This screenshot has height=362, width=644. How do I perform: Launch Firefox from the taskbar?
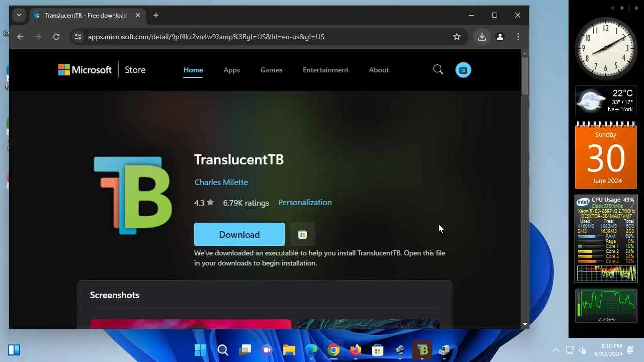point(355,350)
